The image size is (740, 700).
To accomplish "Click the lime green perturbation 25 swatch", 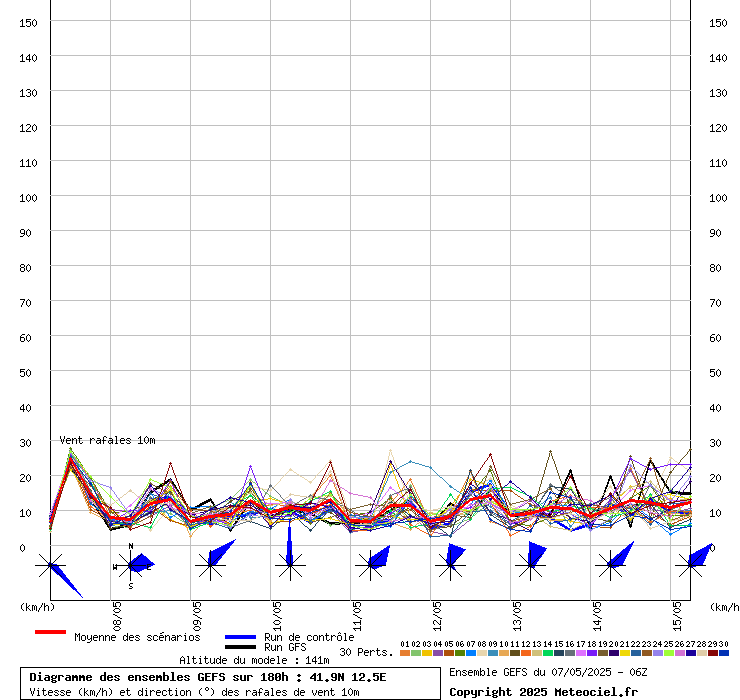I will click(669, 653).
